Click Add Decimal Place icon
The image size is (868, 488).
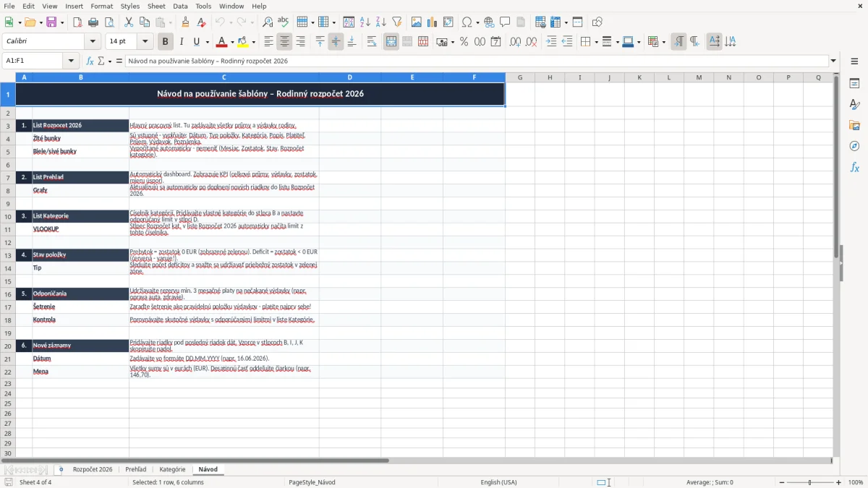pos(516,42)
